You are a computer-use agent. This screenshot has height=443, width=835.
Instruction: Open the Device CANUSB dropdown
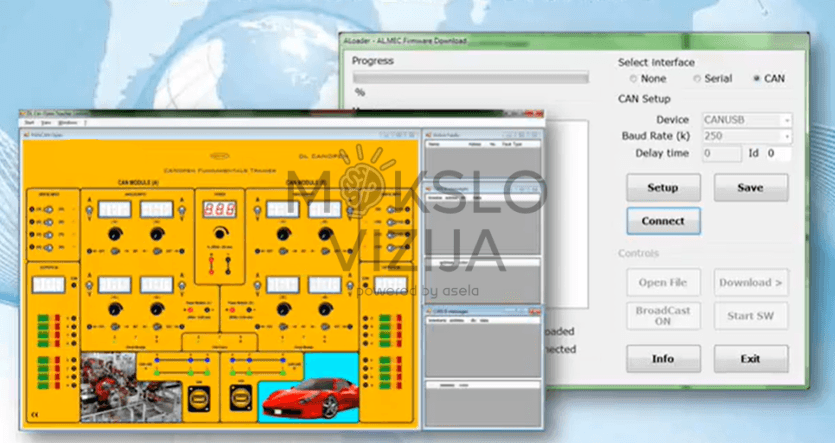tap(745, 120)
